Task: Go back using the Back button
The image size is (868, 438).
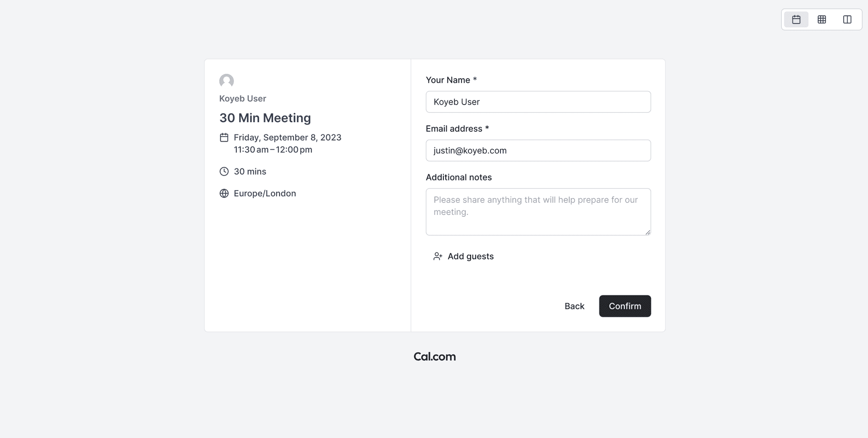Action: [x=574, y=306]
